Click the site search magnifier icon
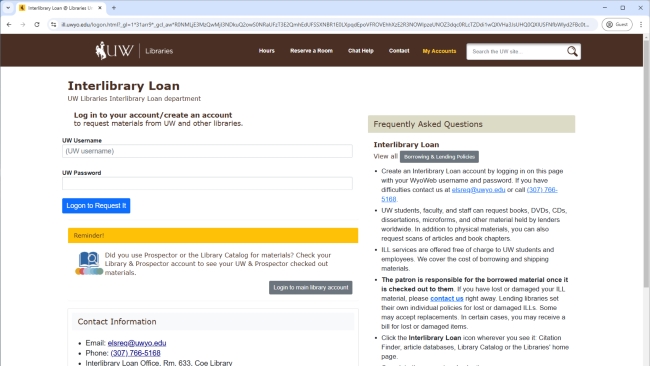This screenshot has width=650, height=366. [x=572, y=51]
